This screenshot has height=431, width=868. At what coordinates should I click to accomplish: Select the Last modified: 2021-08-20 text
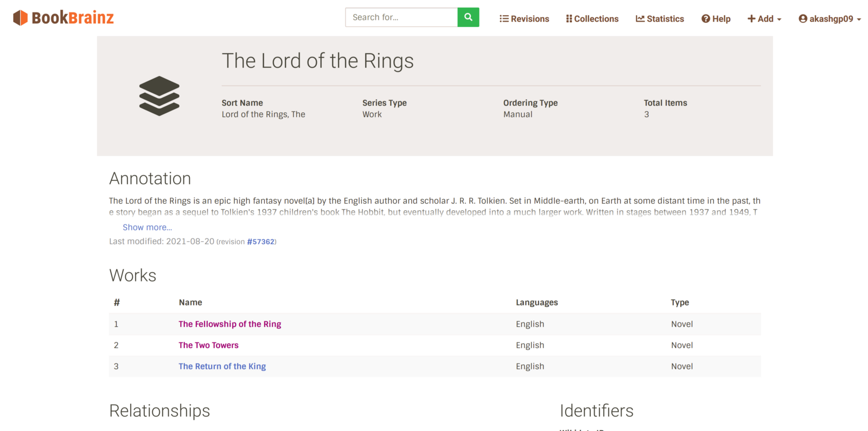pyautogui.click(x=162, y=241)
